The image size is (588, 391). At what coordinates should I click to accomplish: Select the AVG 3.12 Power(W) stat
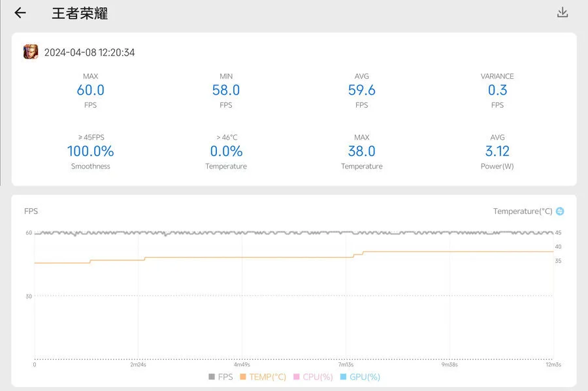(x=497, y=151)
